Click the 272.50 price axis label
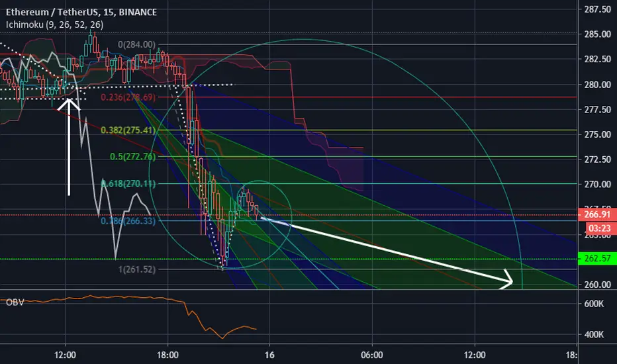The height and width of the screenshot is (364, 617). (x=597, y=159)
